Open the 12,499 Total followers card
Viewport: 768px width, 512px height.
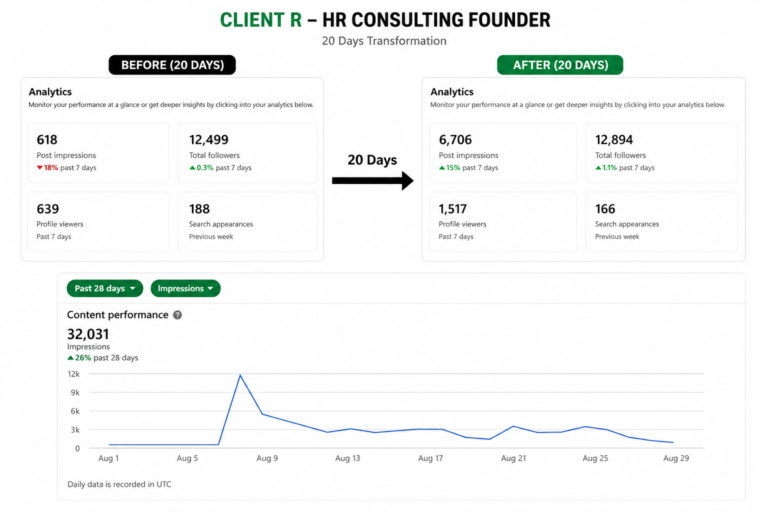point(248,153)
